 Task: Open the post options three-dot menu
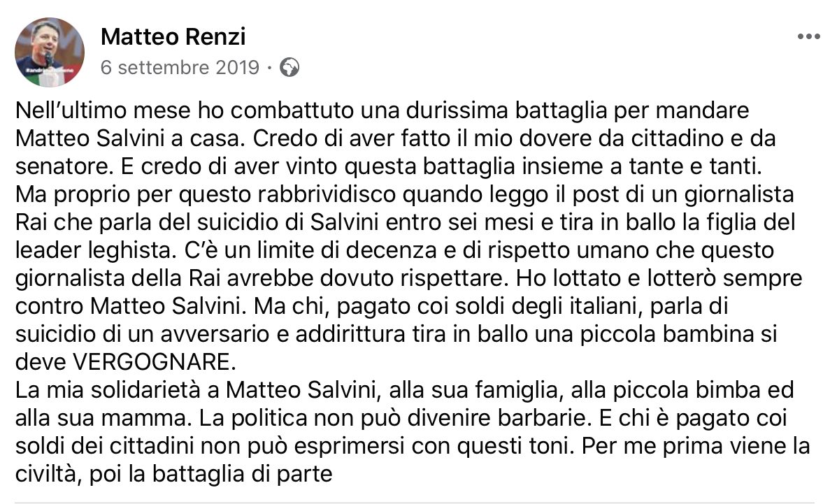click(808, 36)
